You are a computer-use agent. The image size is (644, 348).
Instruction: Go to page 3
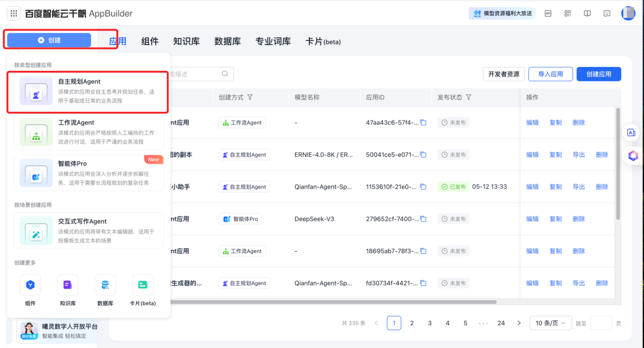430,323
